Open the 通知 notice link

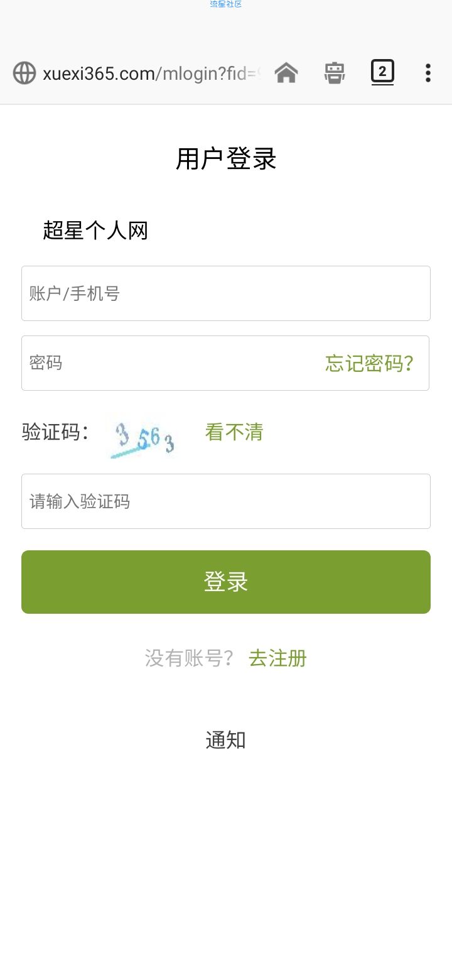pos(225,740)
